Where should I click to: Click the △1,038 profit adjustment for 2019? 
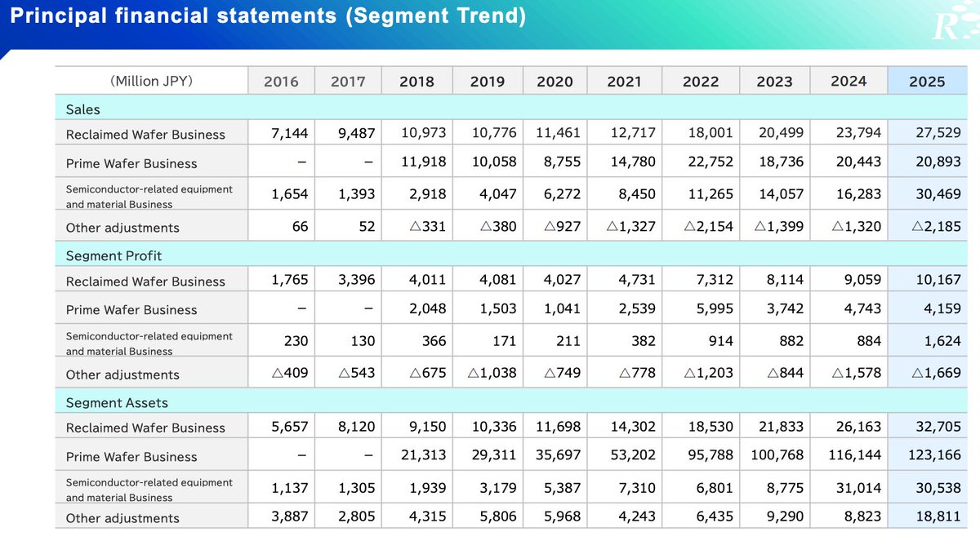tap(492, 373)
